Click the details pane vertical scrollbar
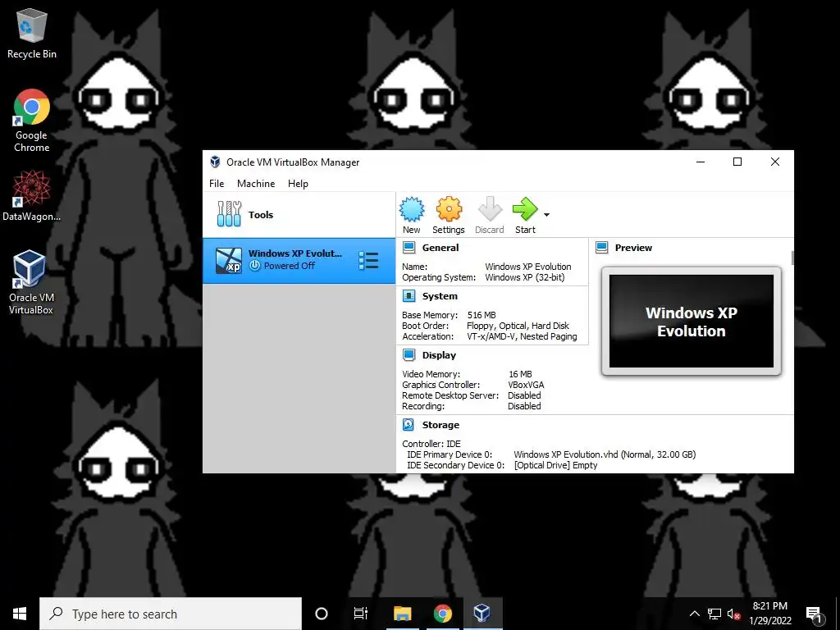Viewport: 840px width, 630px height. 792,258
